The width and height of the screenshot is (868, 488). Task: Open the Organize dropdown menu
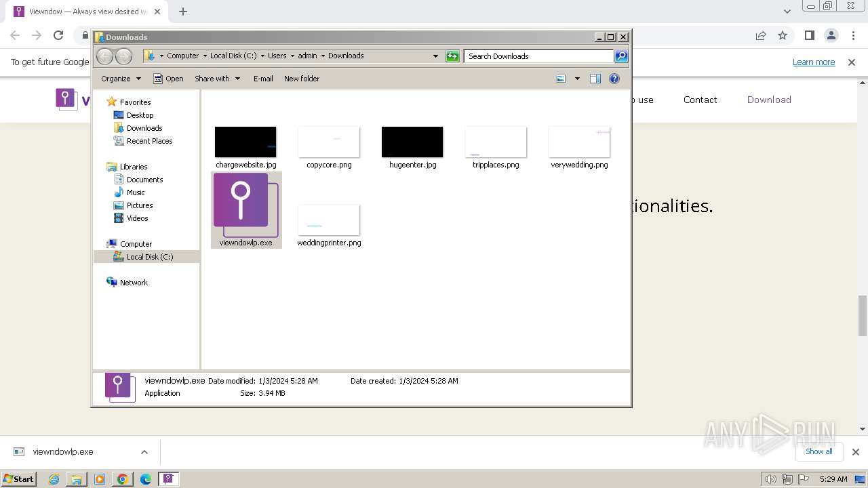point(121,79)
